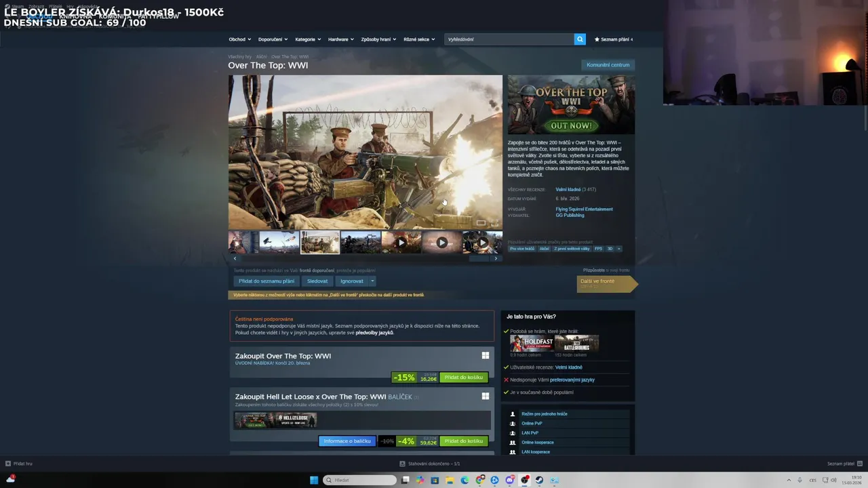Open Stahování dokončeno downloads status
Viewport: 868px width, 488px height.
430,464
